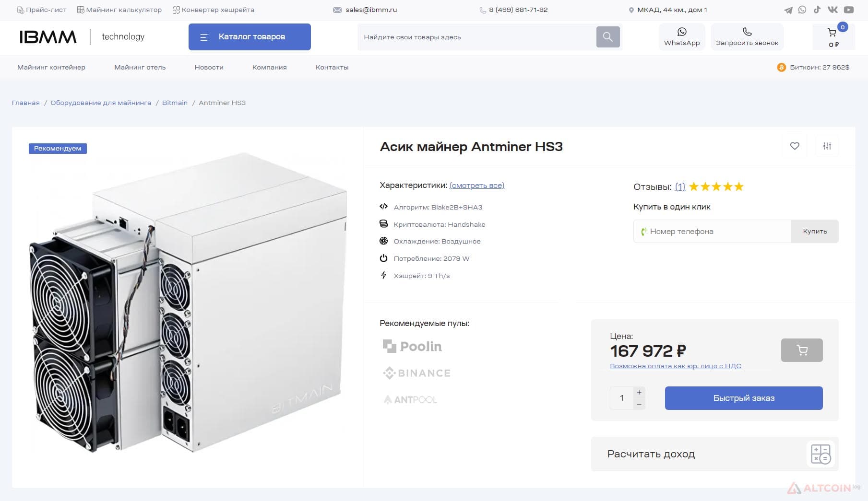Add product to comparison with sliders icon
Image resolution: width=868 pixels, height=501 pixels.
click(827, 146)
